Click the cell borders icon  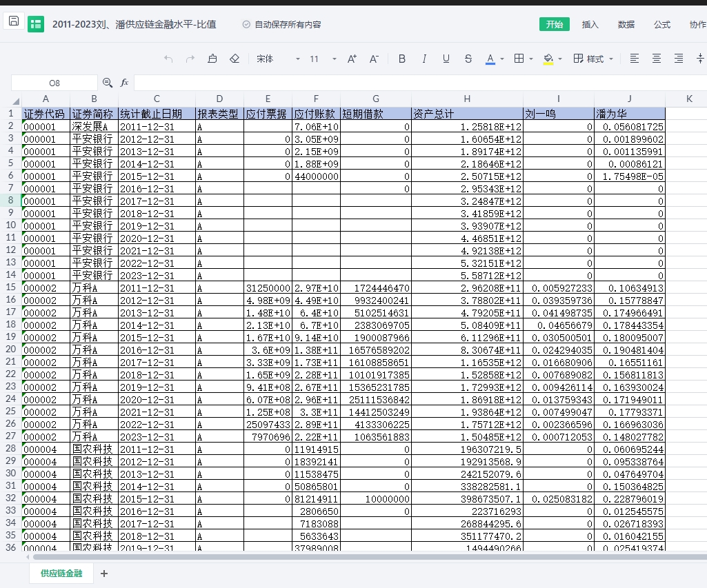(519, 59)
